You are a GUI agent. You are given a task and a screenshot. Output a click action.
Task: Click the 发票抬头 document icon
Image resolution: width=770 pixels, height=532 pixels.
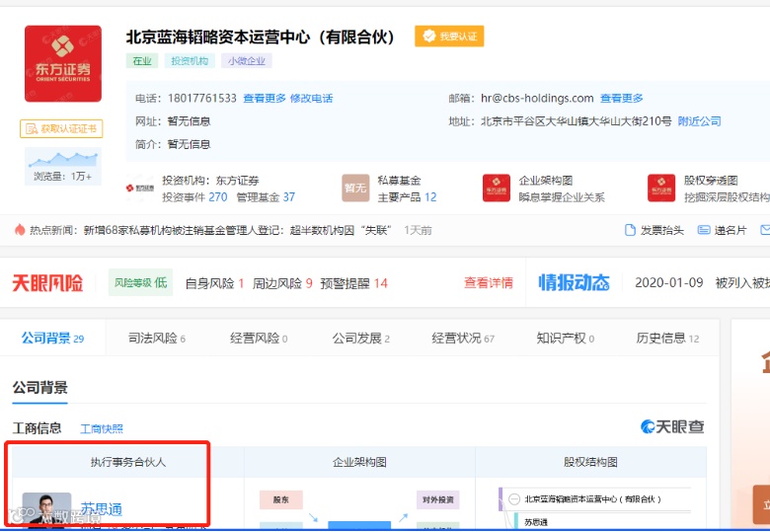630,230
